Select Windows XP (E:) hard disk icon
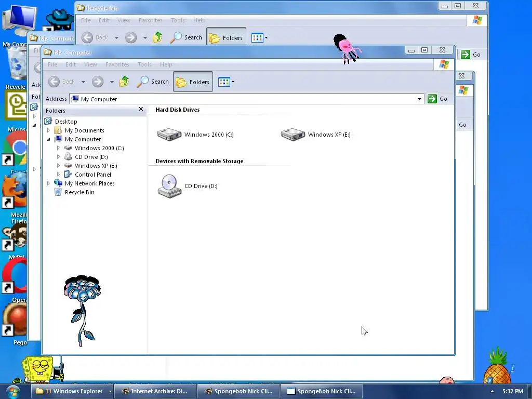Image resolution: width=532 pixels, height=399 pixels. click(x=293, y=135)
